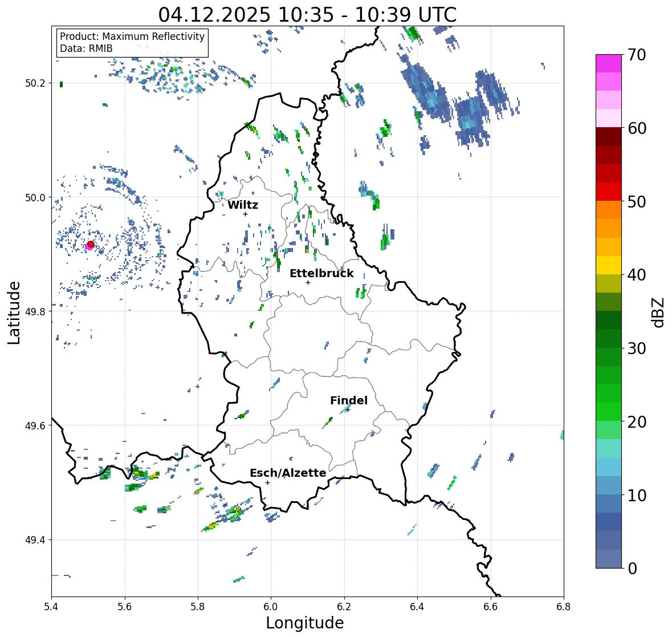The width and height of the screenshot is (672, 637).
Task: Click the 49.4 latitude tick label
Action: click(35, 540)
